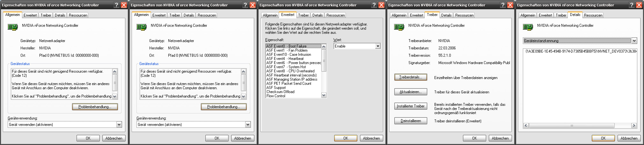Select ASF PET Packet Send Count property
The width and height of the screenshot is (644, 145).
pyautogui.click(x=293, y=83)
